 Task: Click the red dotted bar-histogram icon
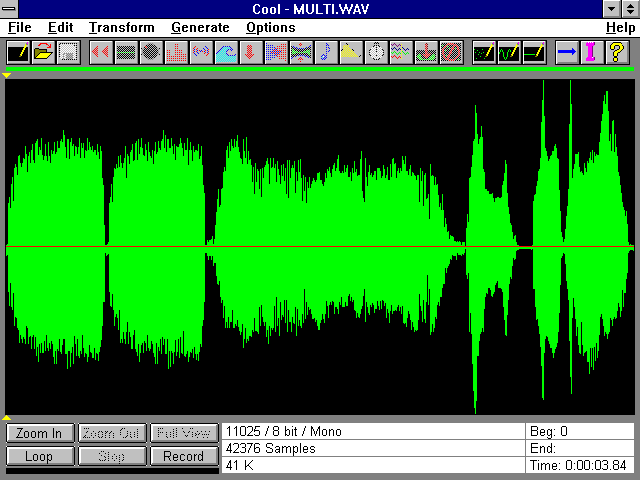176,52
